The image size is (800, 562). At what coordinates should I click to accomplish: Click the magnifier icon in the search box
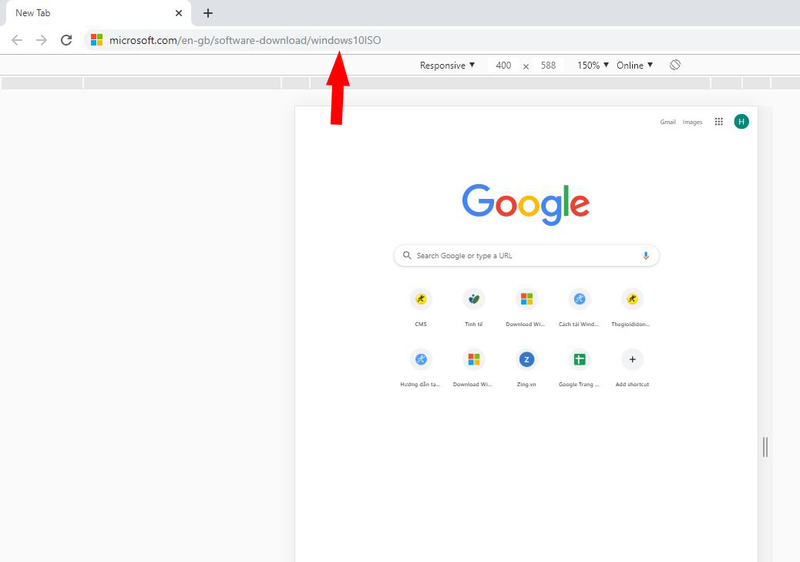(x=407, y=255)
